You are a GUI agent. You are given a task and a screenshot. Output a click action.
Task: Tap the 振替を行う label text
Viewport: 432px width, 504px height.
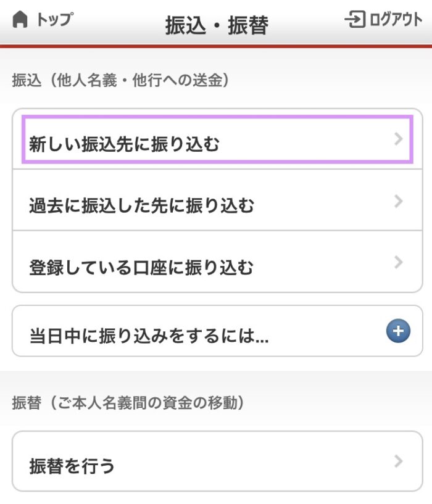coord(72,466)
